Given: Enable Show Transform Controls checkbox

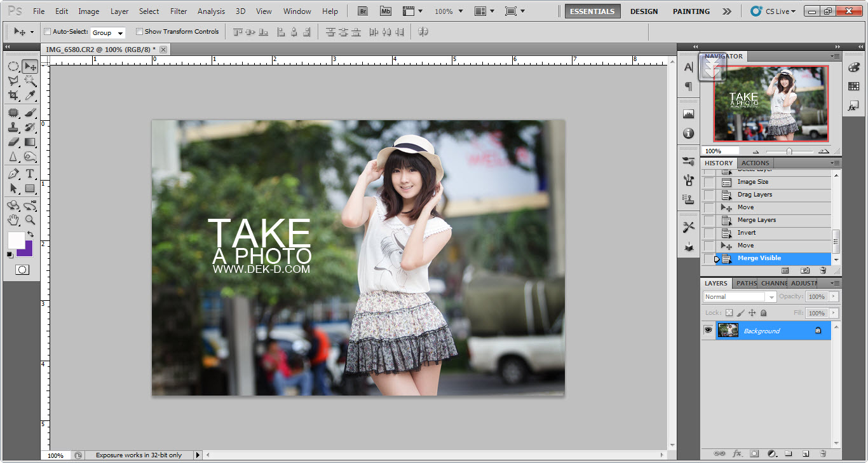Looking at the screenshot, I should [139, 32].
